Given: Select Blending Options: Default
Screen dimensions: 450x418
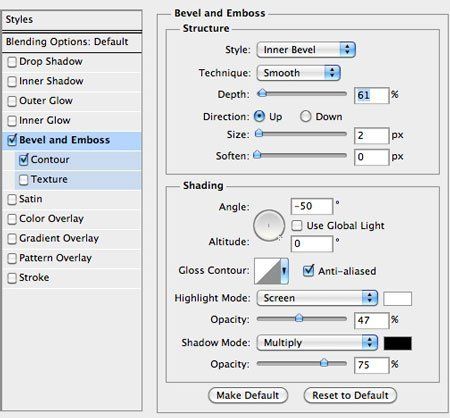Looking at the screenshot, I should (72, 42).
